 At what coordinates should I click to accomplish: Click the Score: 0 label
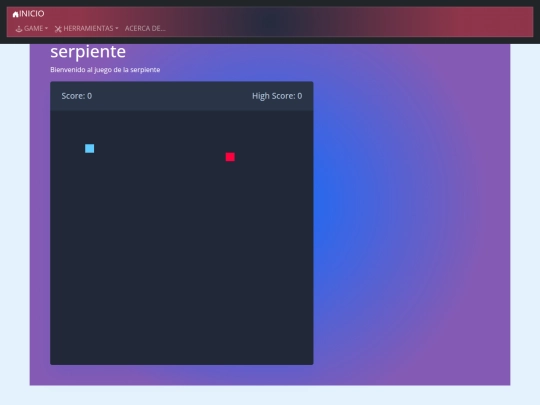pyautogui.click(x=77, y=96)
